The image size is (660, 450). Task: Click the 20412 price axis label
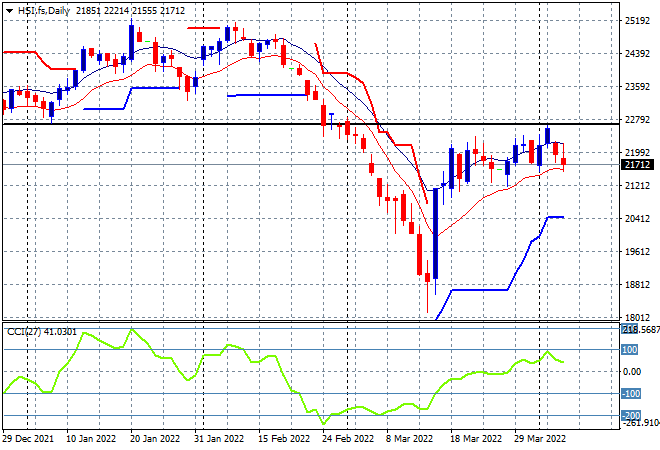(637, 218)
